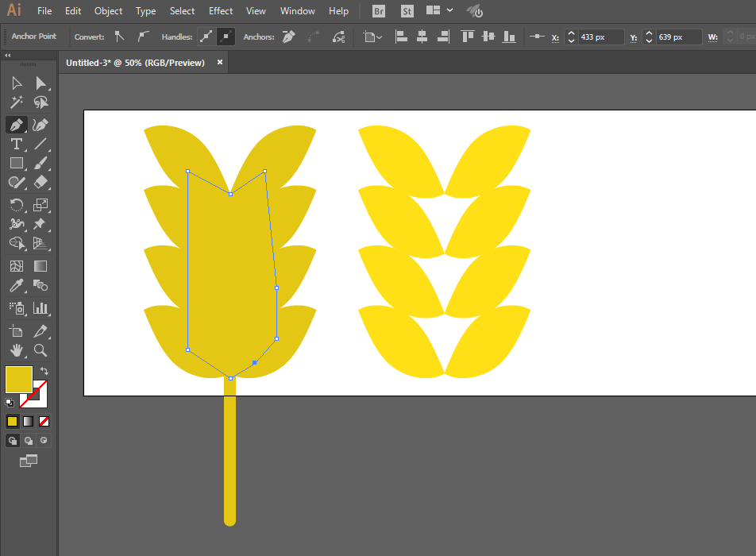Select the Zoom magnifier tool
Screen dimensions: 756x556
point(40,350)
